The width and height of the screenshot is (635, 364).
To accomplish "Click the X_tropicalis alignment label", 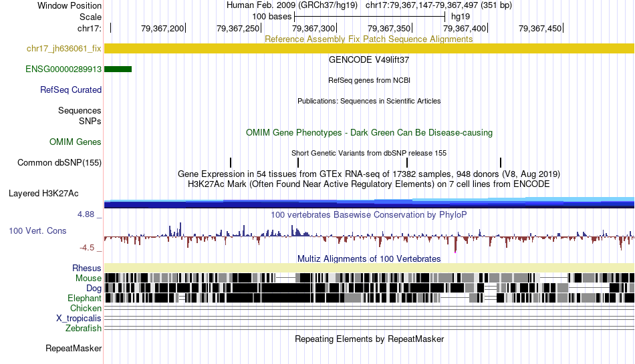I will (79, 319).
